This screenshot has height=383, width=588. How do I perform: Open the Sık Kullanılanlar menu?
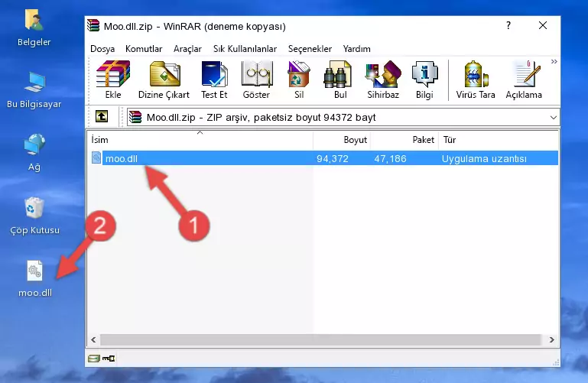245,49
